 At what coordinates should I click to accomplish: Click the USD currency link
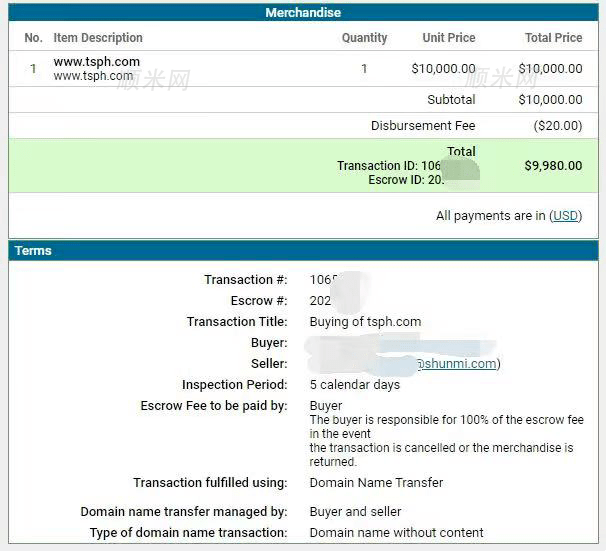tap(566, 216)
